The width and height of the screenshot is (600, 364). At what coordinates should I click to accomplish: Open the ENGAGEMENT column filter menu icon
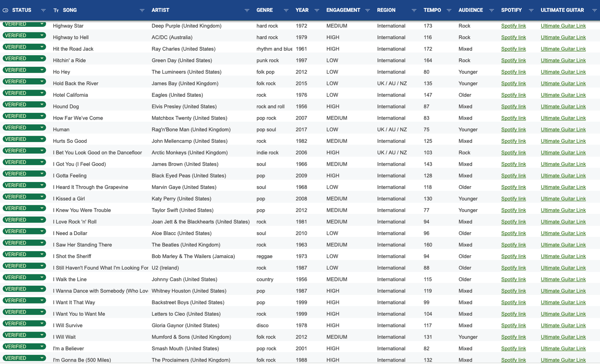point(368,10)
